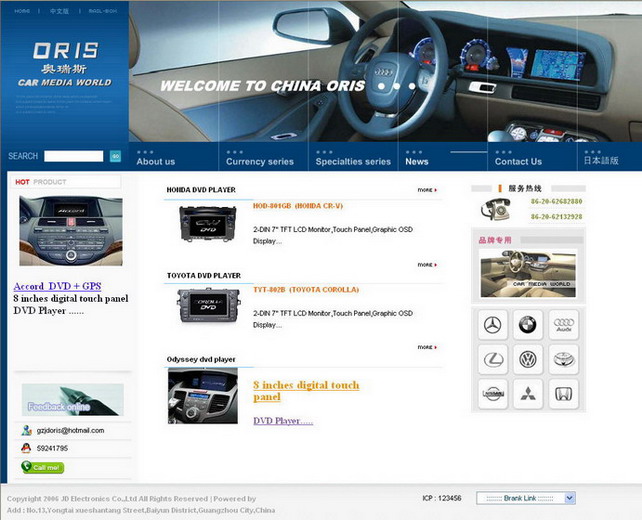Click the Home link in top header
Viewport: 642px width, 520px height.
22,11
